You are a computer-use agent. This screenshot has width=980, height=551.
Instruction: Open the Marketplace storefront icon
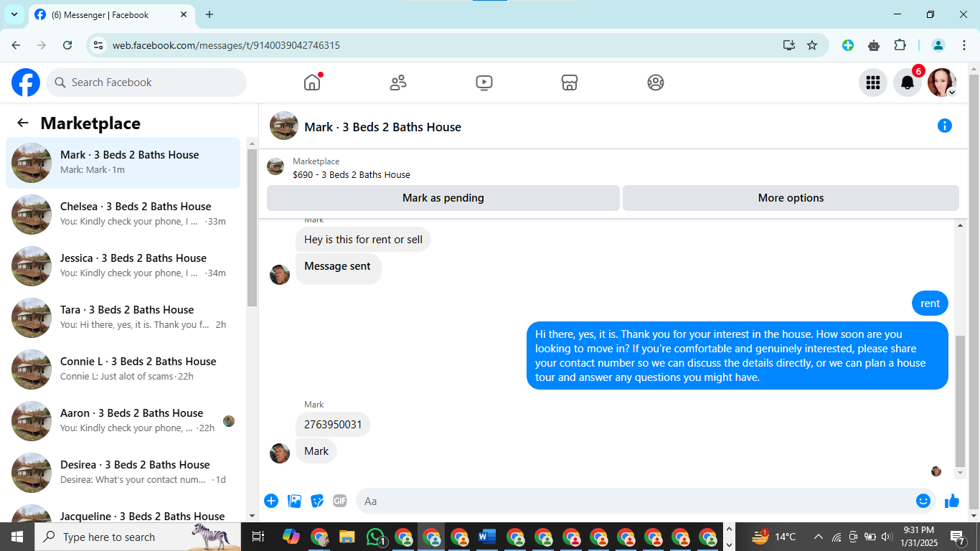[x=570, y=83]
